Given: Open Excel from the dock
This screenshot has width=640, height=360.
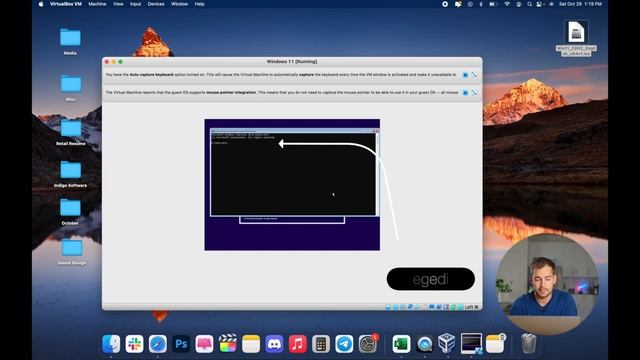Looking at the screenshot, I should pyautogui.click(x=401, y=344).
